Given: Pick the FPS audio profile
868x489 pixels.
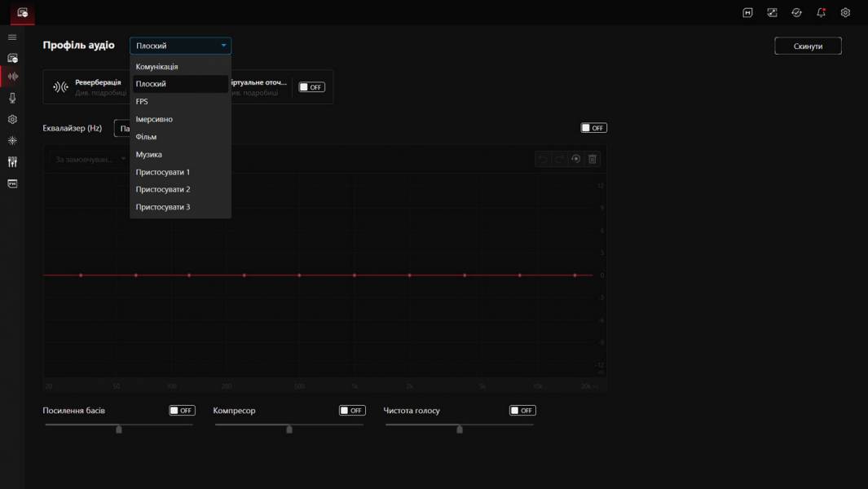Looking at the screenshot, I should [180, 101].
